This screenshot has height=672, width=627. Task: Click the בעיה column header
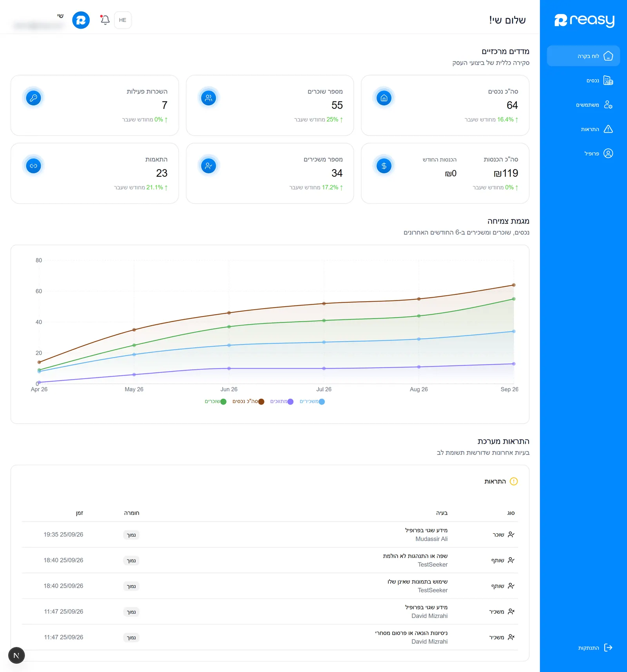coord(442,513)
